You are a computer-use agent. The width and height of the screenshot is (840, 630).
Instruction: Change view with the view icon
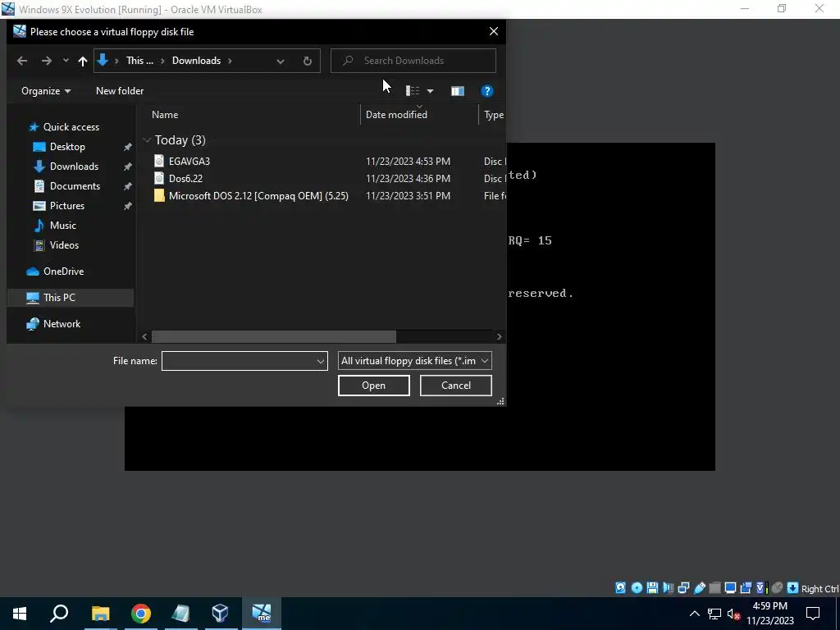(x=412, y=91)
